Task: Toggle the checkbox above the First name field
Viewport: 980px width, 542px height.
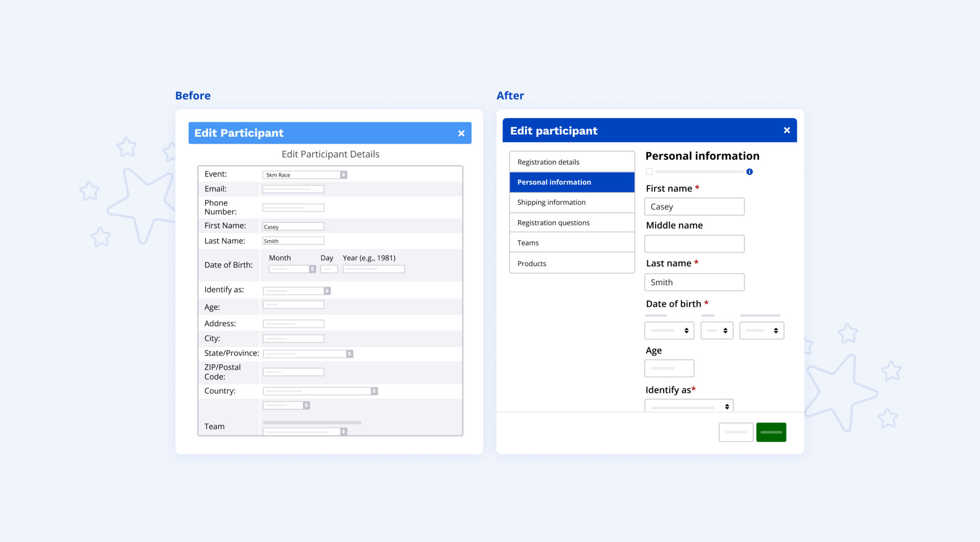Action: pyautogui.click(x=649, y=171)
